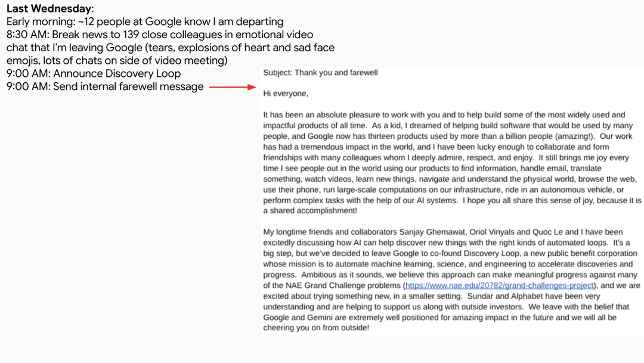644x363 pixels.
Task: Click the 'Subject: Thank you and farewell' line
Action: pyautogui.click(x=320, y=73)
